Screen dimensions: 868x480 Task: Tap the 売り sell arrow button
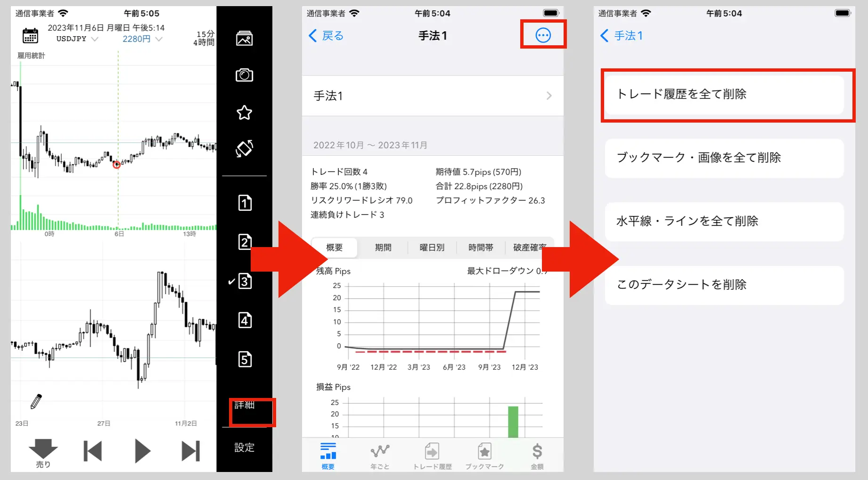click(x=43, y=453)
